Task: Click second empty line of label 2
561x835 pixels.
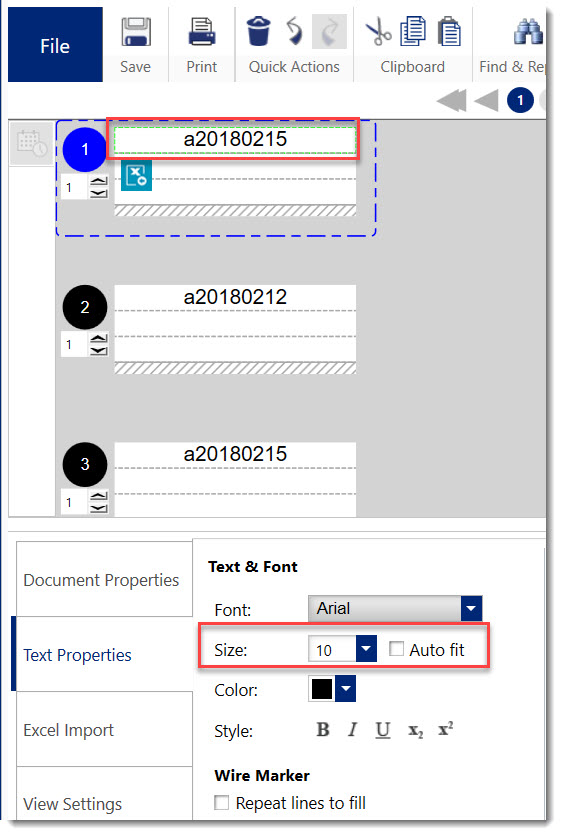Action: click(235, 323)
